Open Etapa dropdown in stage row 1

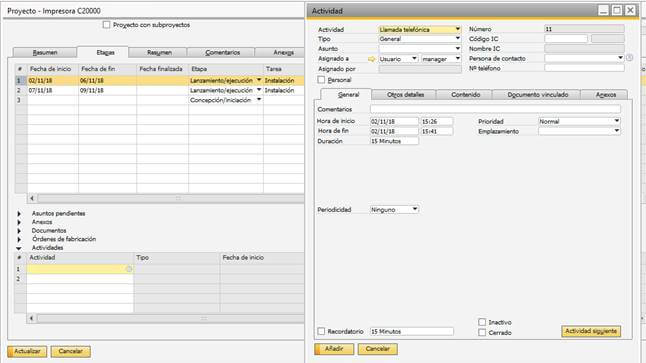point(259,80)
